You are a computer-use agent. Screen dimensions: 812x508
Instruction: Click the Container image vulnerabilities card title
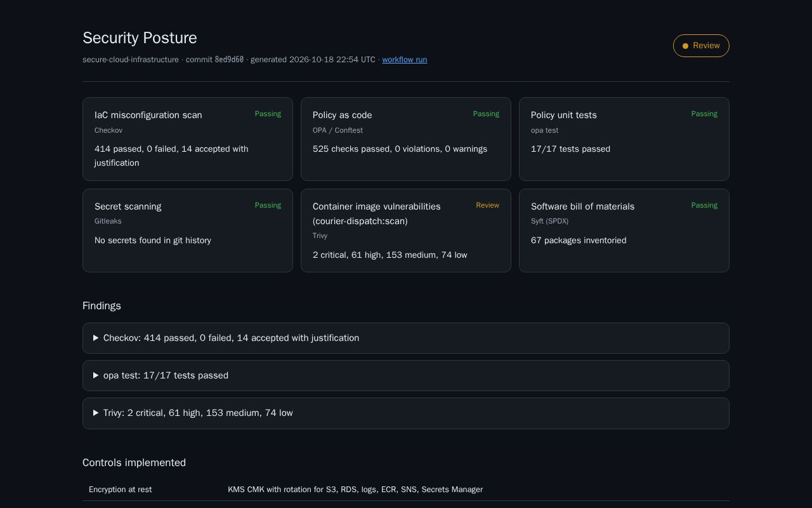coord(377,213)
